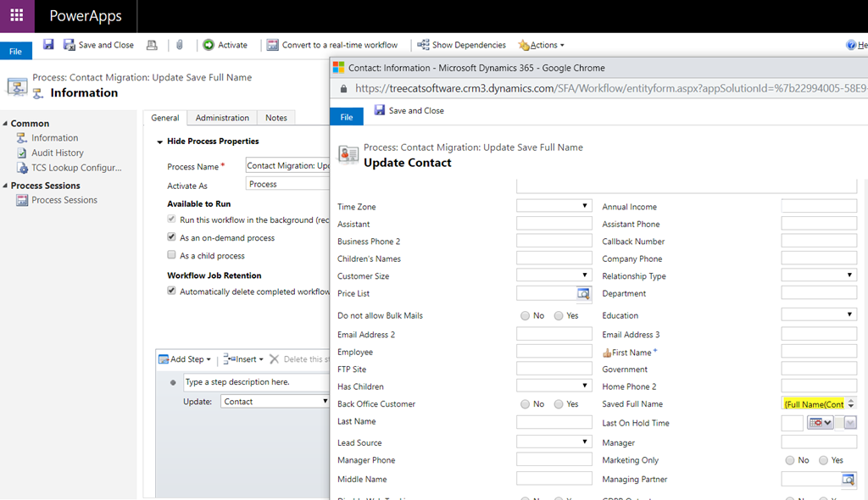Toggle Run this workflow in the background checkbox
This screenshot has width=868, height=500.
(x=171, y=219)
